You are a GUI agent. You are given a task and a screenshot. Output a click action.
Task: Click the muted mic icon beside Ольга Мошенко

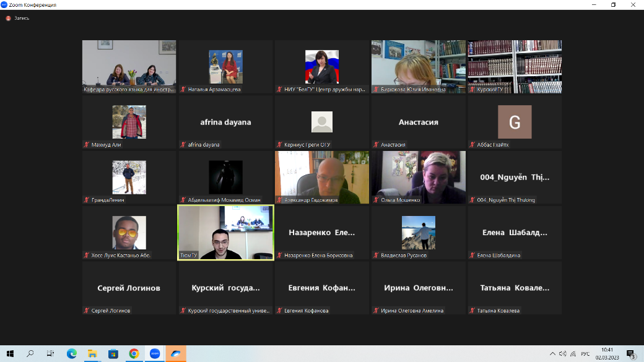point(376,200)
